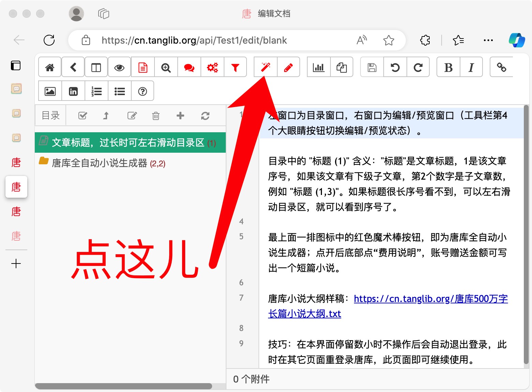Go back with browser arrow

[19, 40]
